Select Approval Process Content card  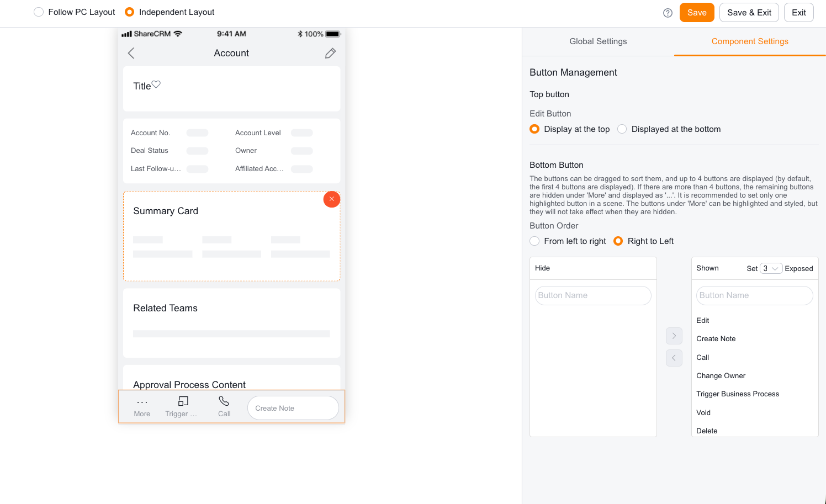point(231,378)
